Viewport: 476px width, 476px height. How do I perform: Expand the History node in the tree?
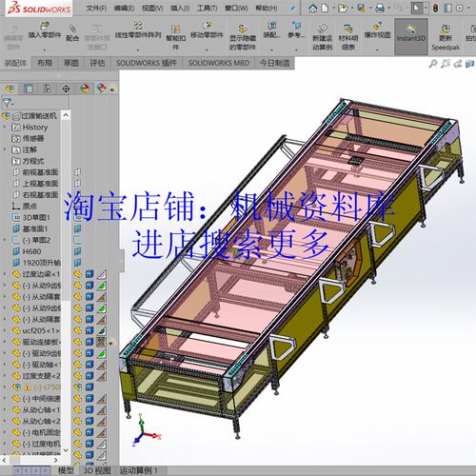point(5,127)
